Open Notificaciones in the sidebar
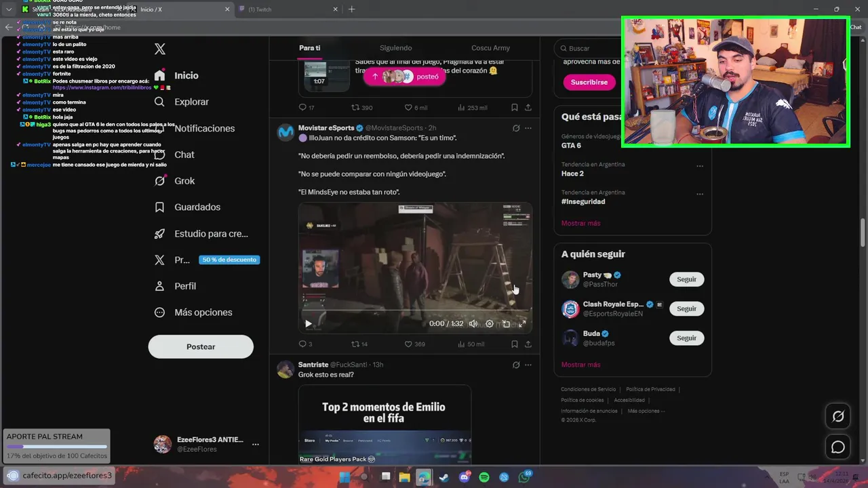Image resolution: width=868 pixels, height=488 pixels. coord(195,128)
